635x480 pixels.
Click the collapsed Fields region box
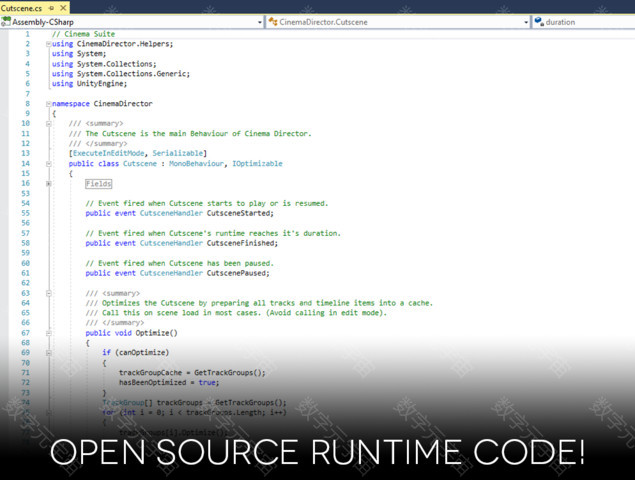point(98,184)
